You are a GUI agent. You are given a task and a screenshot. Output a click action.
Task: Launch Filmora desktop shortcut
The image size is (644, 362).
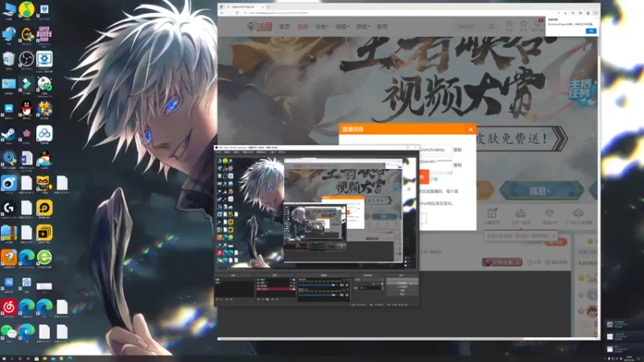27,84
